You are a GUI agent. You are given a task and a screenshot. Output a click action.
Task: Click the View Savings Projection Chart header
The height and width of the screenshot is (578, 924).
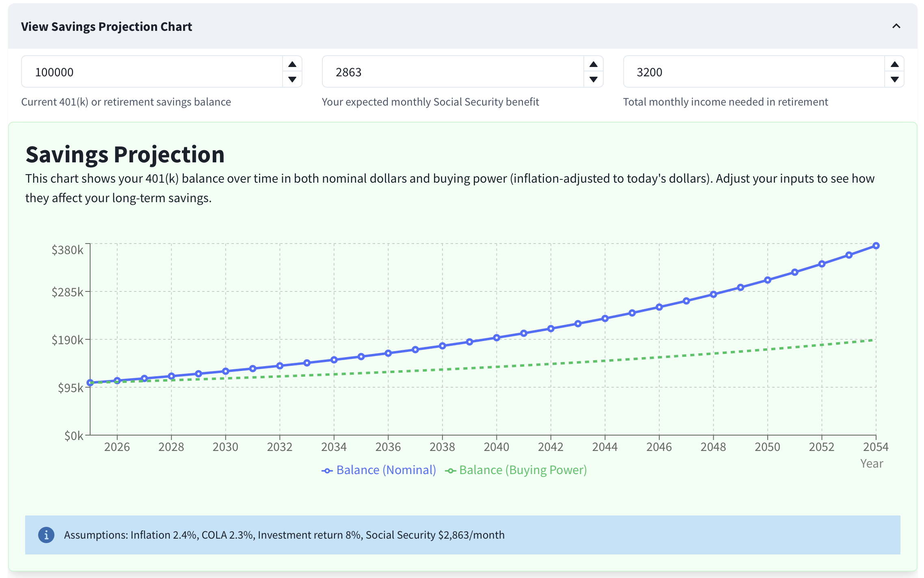tap(106, 26)
